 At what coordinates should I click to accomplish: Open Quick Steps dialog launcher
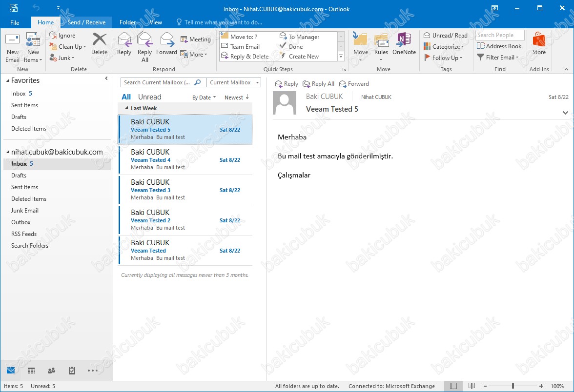click(344, 69)
